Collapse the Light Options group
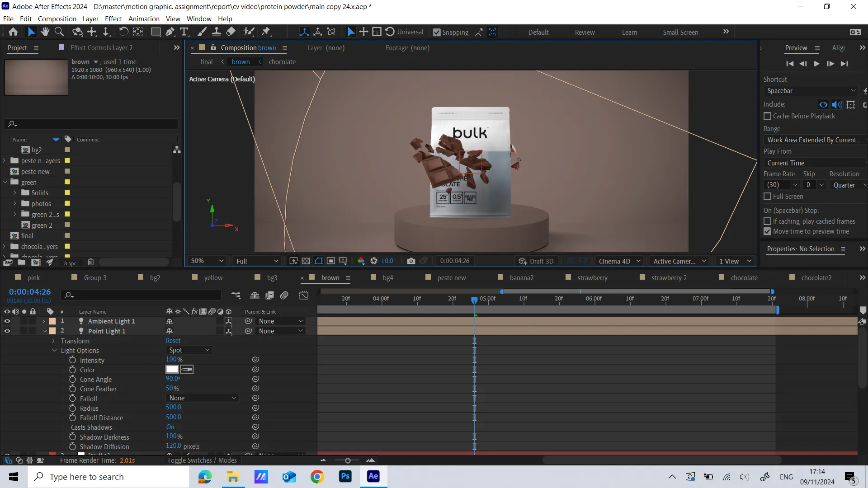 click(54, 351)
